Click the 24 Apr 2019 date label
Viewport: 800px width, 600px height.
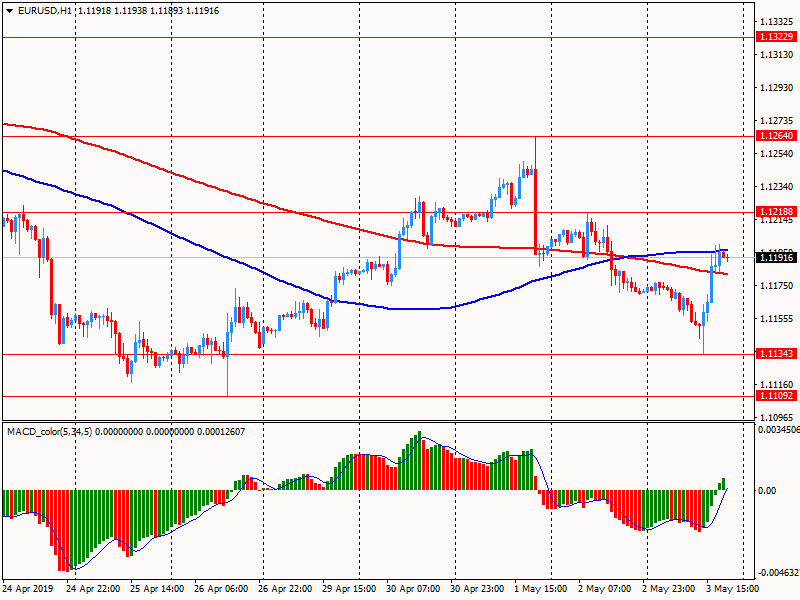click(28, 589)
